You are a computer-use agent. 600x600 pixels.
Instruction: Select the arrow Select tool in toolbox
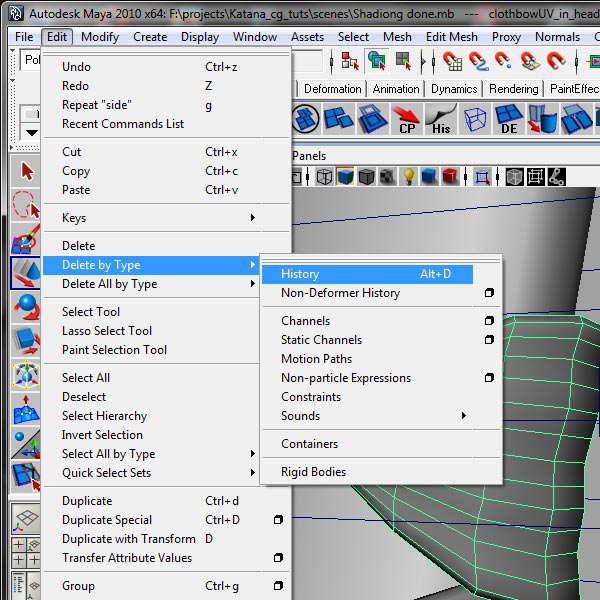click(x=26, y=171)
